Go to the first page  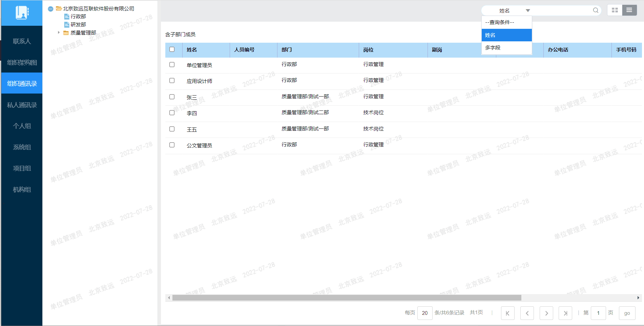point(507,313)
